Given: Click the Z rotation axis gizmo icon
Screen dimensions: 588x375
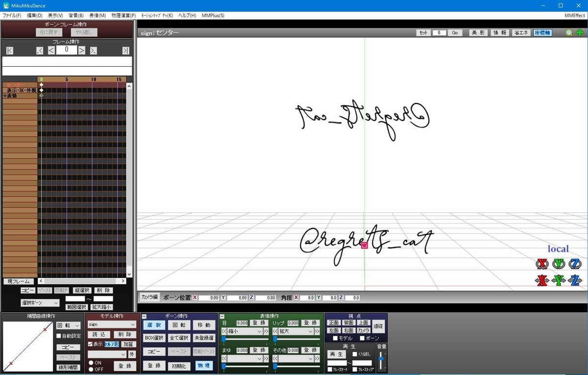Looking at the screenshot, I should click(x=575, y=264).
